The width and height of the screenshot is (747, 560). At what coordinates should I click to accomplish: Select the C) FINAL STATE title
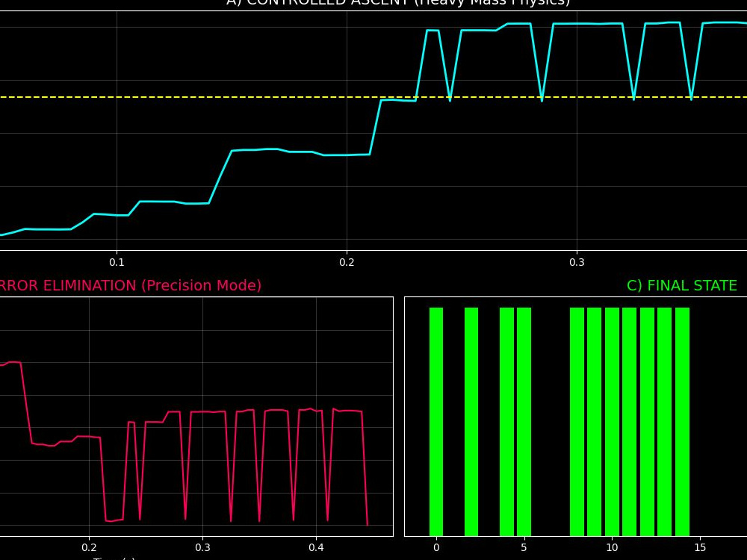[682, 285]
